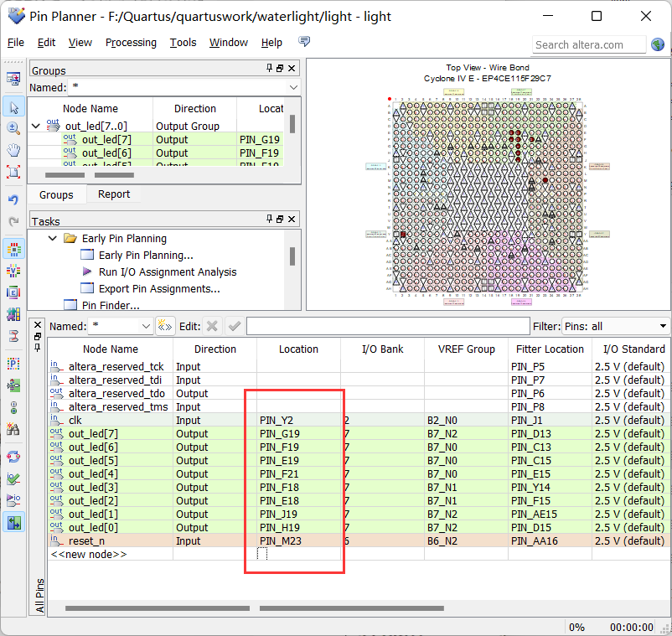Open the Processing menu

point(131,43)
